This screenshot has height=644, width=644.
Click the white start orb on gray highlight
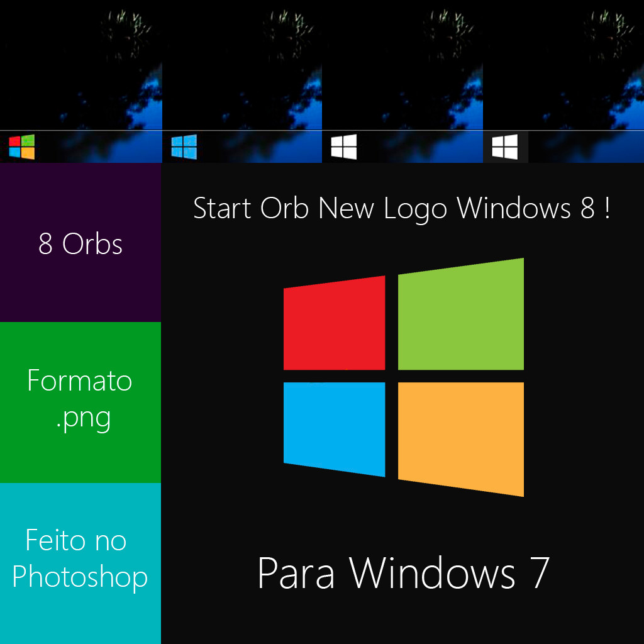coord(505,147)
